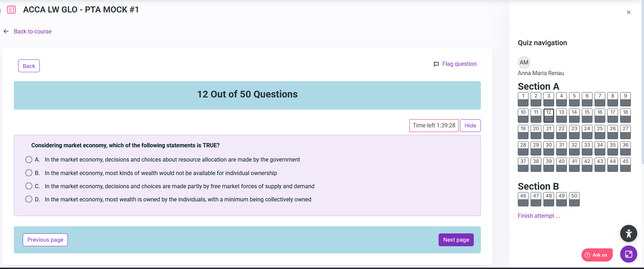
Task: Go to question 25 in quiz navigation
Action: (600, 132)
